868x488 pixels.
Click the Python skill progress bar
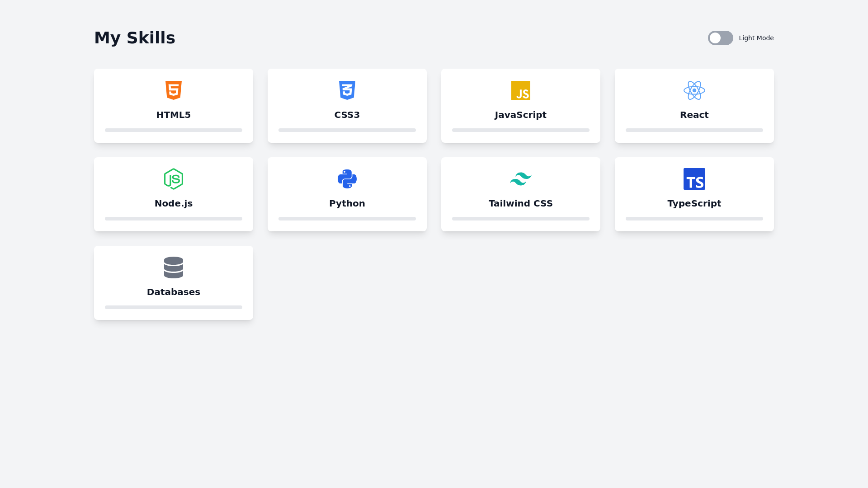(347, 219)
